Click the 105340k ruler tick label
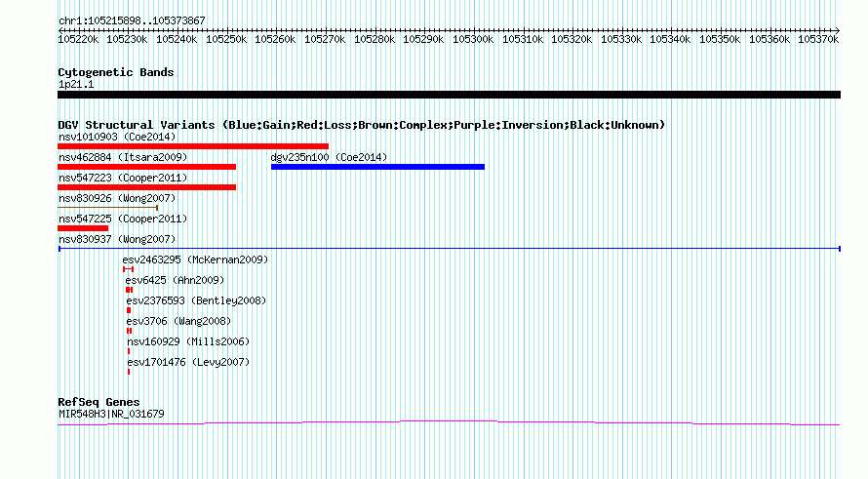Image resolution: width=868 pixels, height=479 pixels. click(670, 39)
